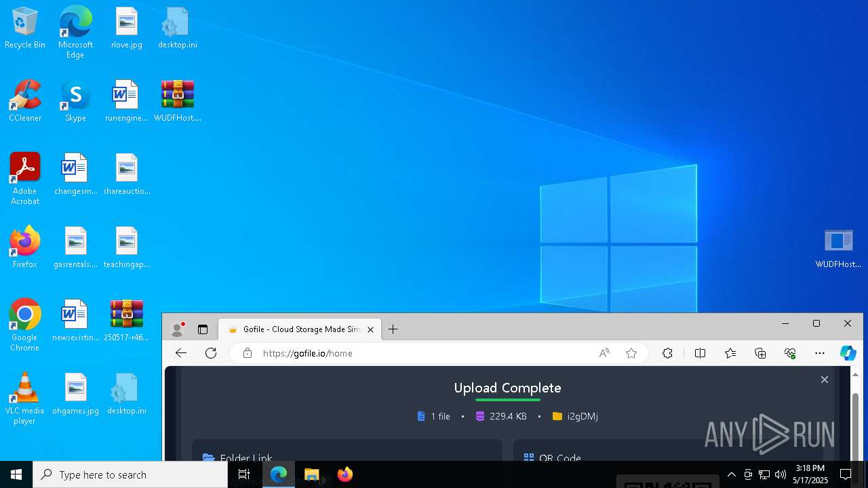The image size is (868, 488).
Task: Open the Edge profile icon
Action: [x=178, y=329]
